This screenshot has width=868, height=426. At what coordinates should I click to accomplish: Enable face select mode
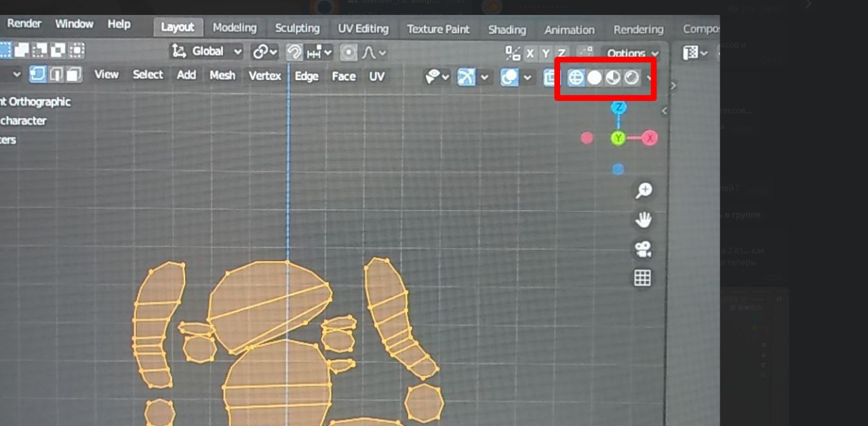(x=73, y=74)
